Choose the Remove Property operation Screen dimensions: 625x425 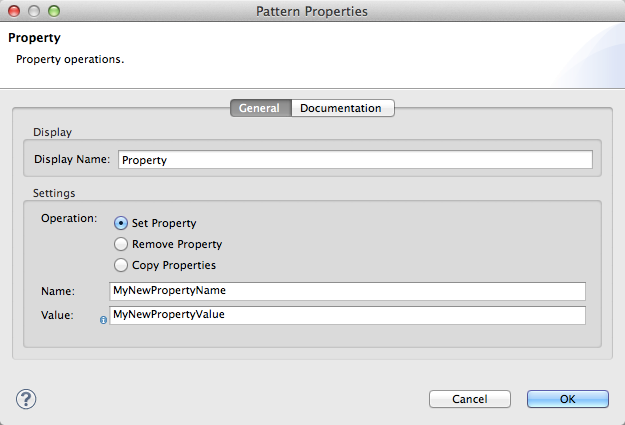[x=122, y=244]
